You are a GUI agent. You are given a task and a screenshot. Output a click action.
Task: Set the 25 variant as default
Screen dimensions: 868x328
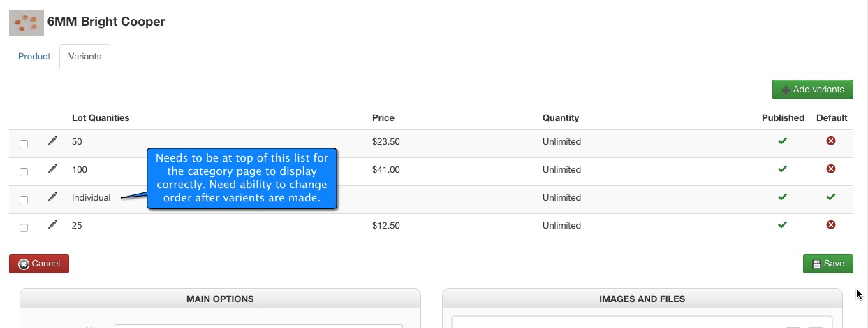click(x=831, y=225)
